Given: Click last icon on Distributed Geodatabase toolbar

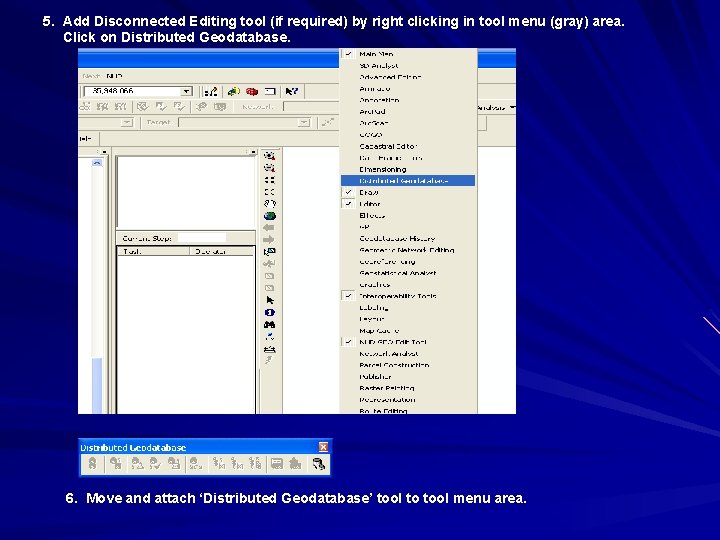Looking at the screenshot, I should pyautogui.click(x=319, y=464).
